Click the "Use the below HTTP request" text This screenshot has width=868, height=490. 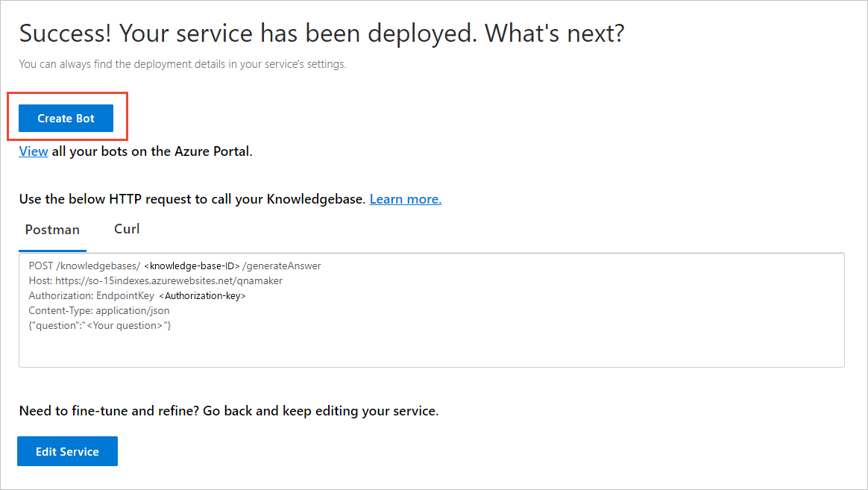click(x=192, y=199)
